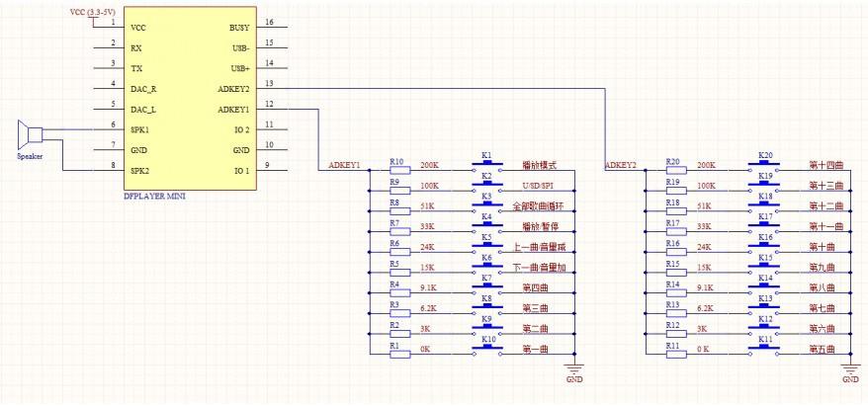Select the K1 push-button switch symbol
The width and height of the screenshot is (868, 406).
[x=487, y=167]
